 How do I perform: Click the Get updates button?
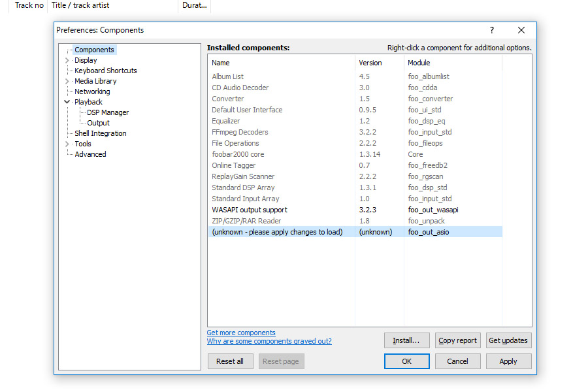pyautogui.click(x=508, y=340)
